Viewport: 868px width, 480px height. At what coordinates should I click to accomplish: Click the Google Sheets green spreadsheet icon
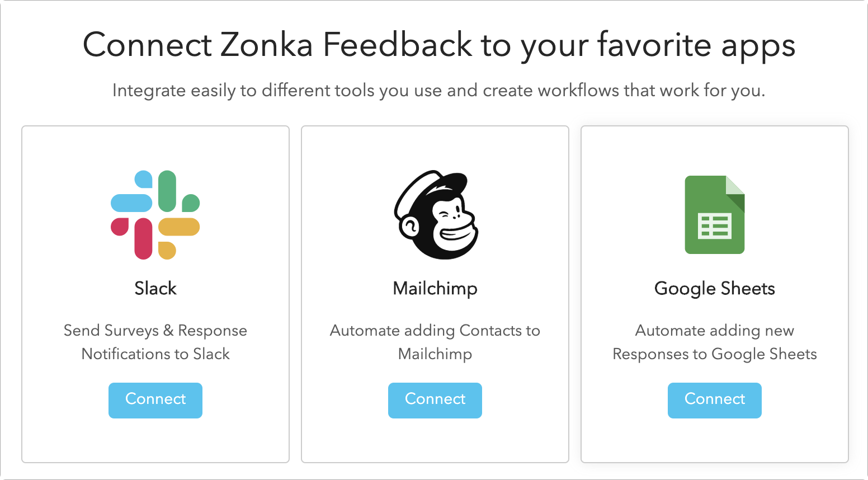point(714,215)
